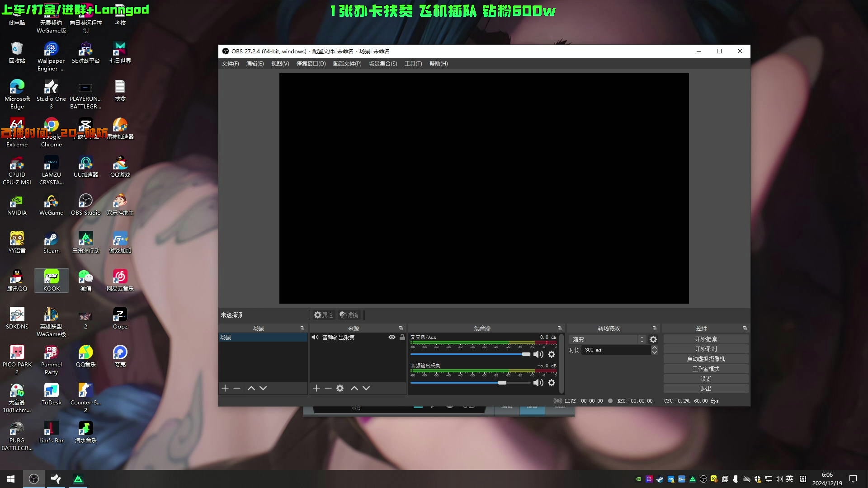Open the Windows Start menu
The image size is (868, 488).
click(11, 479)
